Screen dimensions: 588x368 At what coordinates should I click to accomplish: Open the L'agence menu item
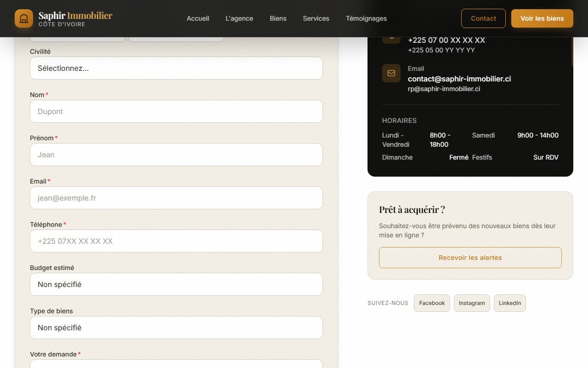(239, 18)
